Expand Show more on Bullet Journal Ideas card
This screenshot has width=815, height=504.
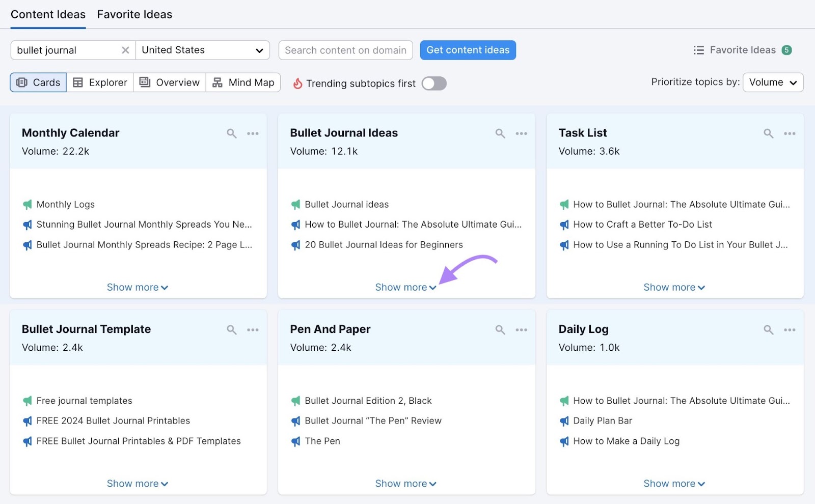tap(405, 288)
